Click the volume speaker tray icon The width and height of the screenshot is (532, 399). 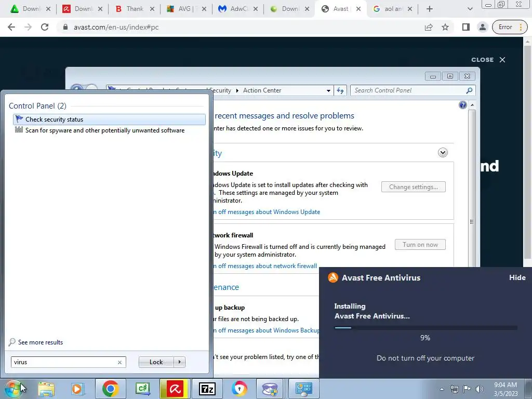pyautogui.click(x=479, y=389)
